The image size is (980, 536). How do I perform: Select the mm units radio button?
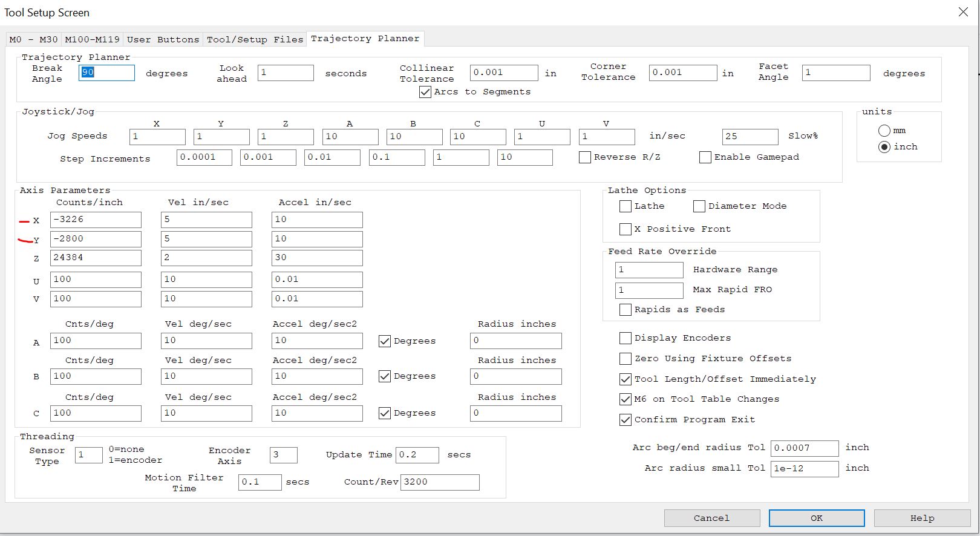click(x=884, y=131)
